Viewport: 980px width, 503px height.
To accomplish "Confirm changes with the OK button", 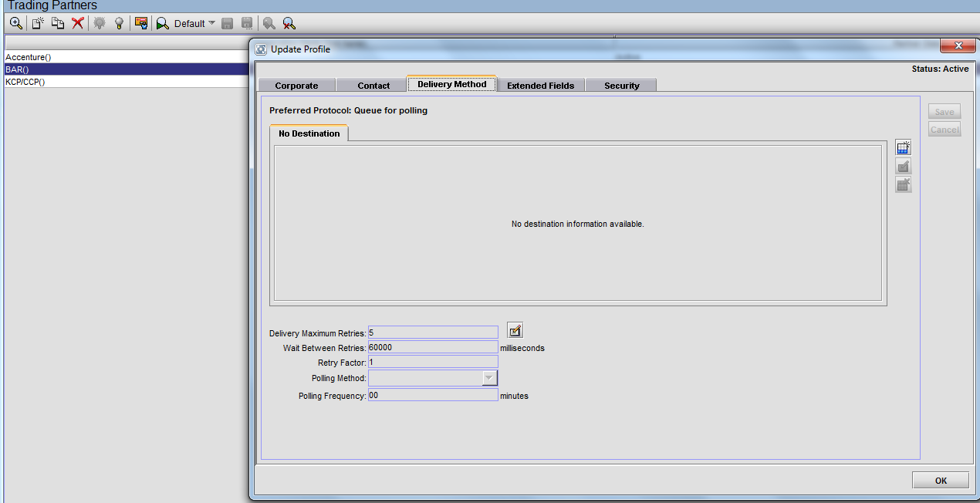I will [940, 479].
